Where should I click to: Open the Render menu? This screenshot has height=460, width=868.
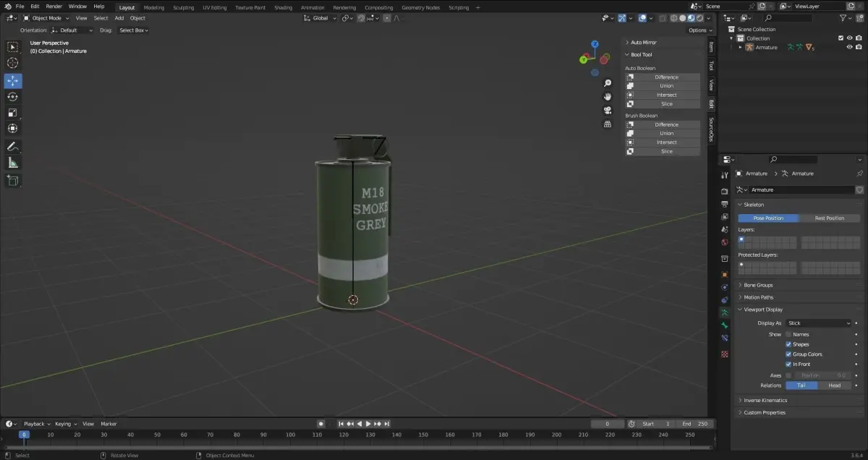tap(54, 7)
